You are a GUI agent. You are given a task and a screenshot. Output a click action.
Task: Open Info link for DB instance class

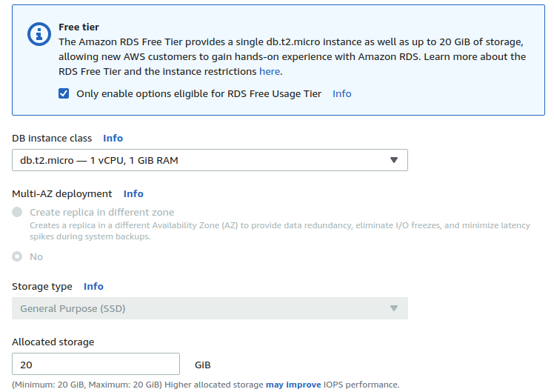click(x=113, y=138)
